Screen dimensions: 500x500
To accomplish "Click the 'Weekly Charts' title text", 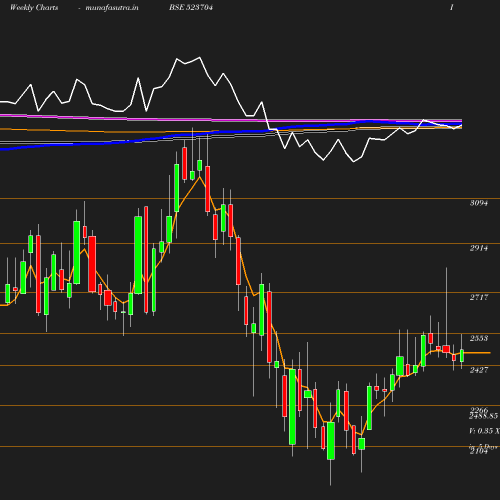I will tap(34, 7).
